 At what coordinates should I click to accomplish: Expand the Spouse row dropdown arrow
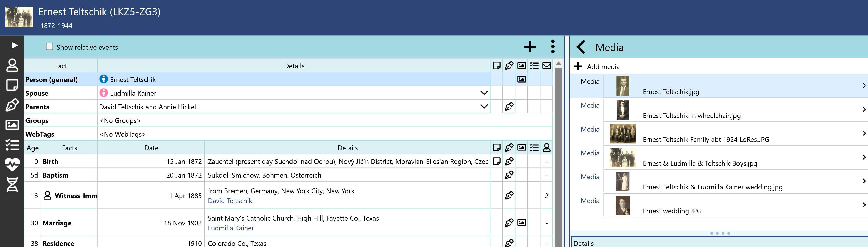coord(484,93)
